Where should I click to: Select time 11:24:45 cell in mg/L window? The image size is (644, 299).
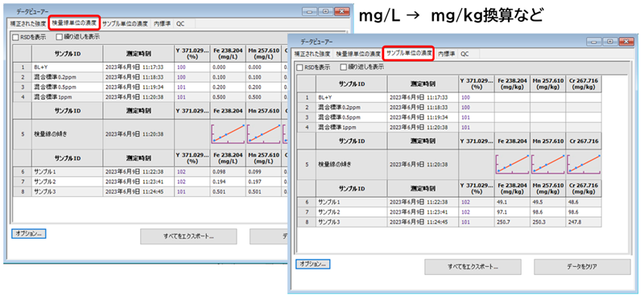pos(138,191)
